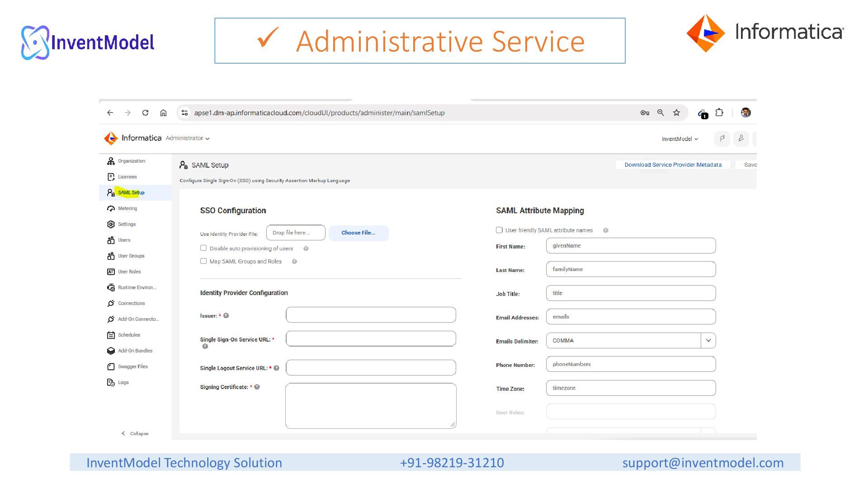Click the Job Title field
Viewport: 868px width, 488px height.
click(x=631, y=293)
